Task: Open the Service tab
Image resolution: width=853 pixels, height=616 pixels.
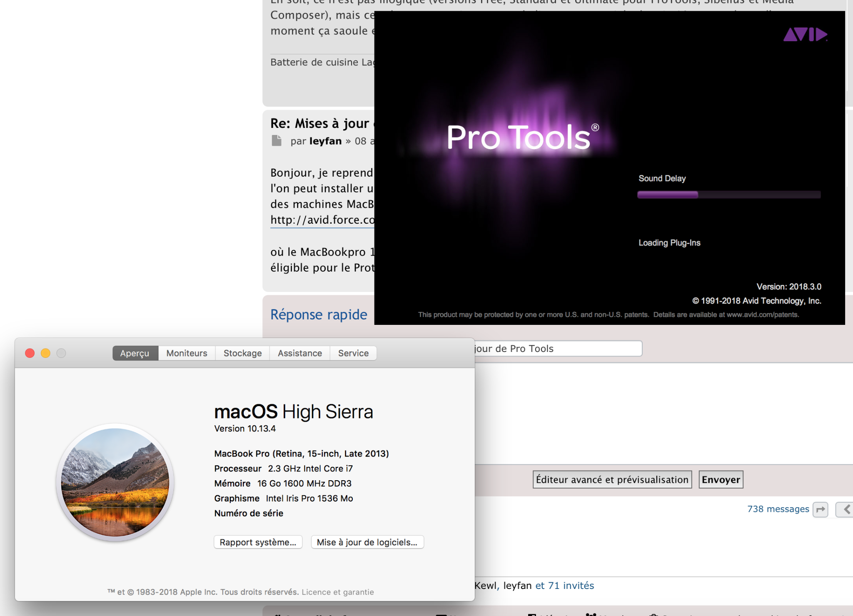Action: [x=353, y=353]
